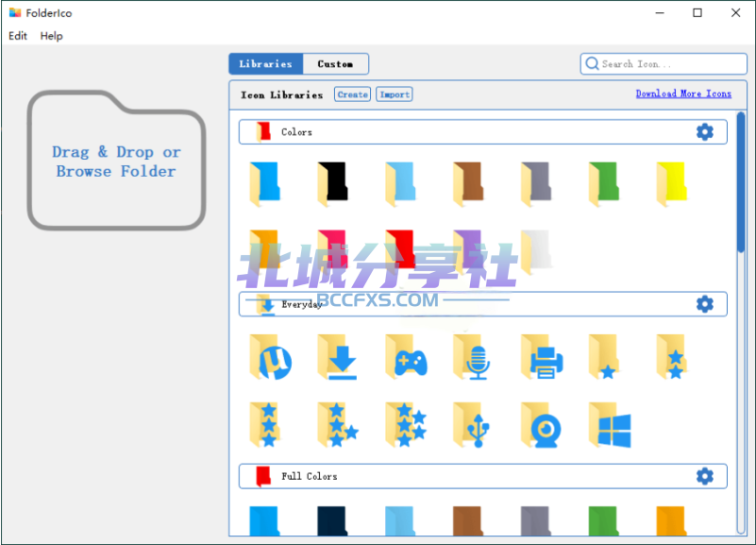Switch to the Custom tab
Viewport: 756px width, 545px height.
pyautogui.click(x=336, y=63)
